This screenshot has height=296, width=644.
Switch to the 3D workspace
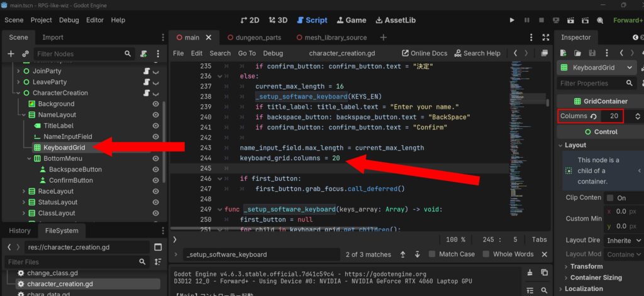click(x=278, y=20)
